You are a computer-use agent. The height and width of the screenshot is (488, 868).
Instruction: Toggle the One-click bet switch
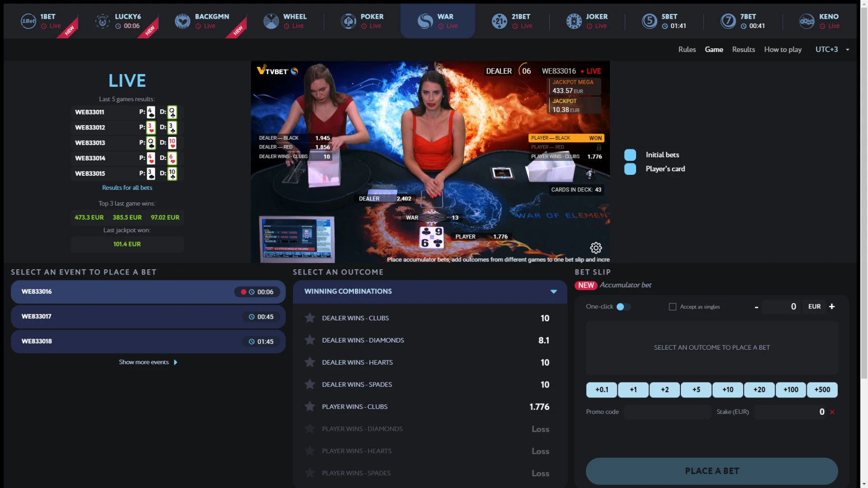coord(623,307)
